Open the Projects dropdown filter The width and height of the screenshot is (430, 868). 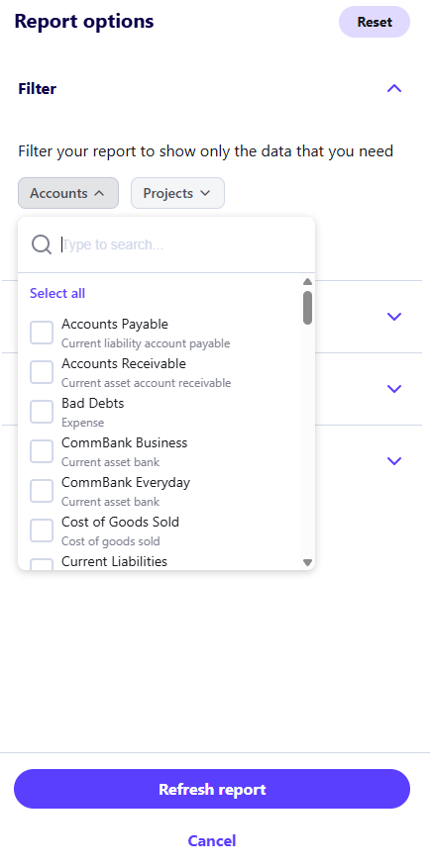[177, 193]
